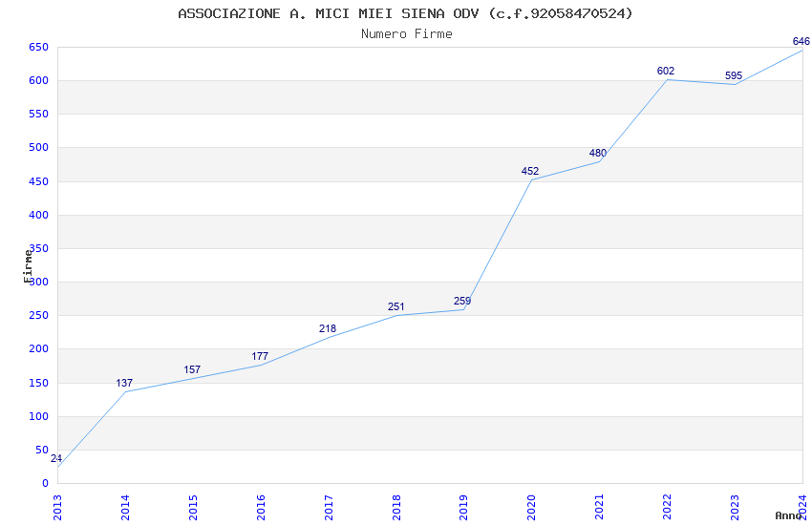Click the data label 452
This screenshot has height=525, width=812.
[x=530, y=171]
